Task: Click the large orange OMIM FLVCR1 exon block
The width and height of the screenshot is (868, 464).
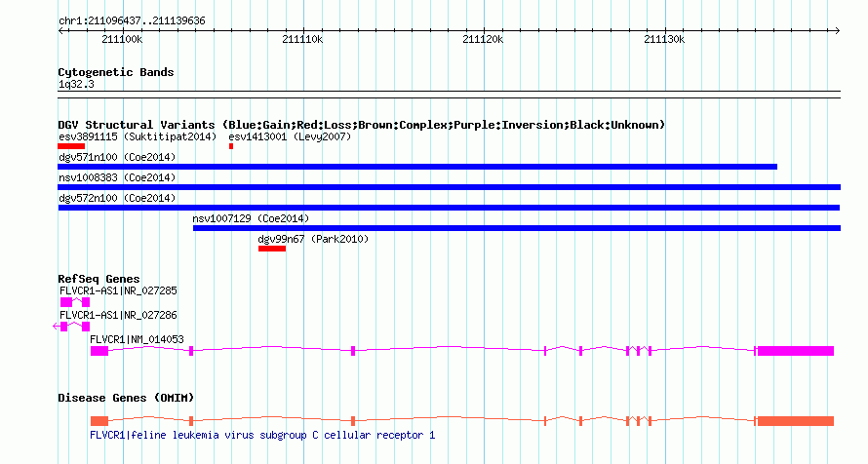Action: click(x=796, y=421)
